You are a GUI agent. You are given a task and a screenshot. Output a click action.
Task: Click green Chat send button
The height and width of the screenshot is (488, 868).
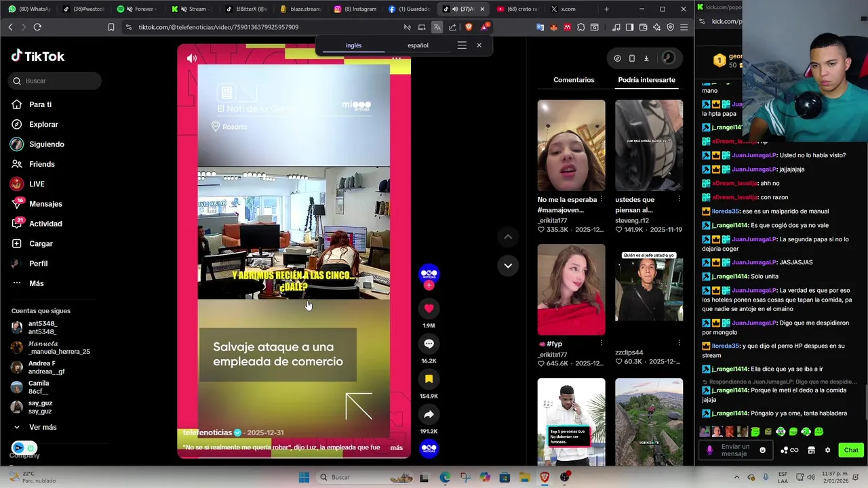pyautogui.click(x=851, y=450)
